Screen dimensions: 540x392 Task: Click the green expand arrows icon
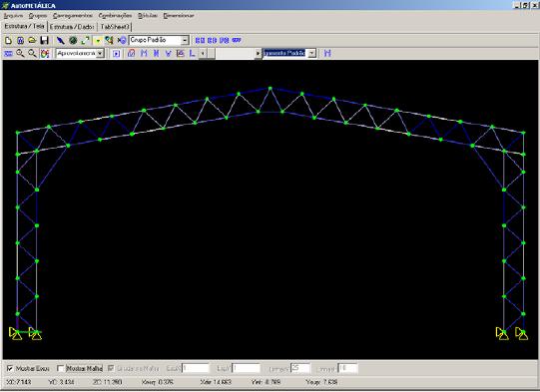click(x=85, y=40)
